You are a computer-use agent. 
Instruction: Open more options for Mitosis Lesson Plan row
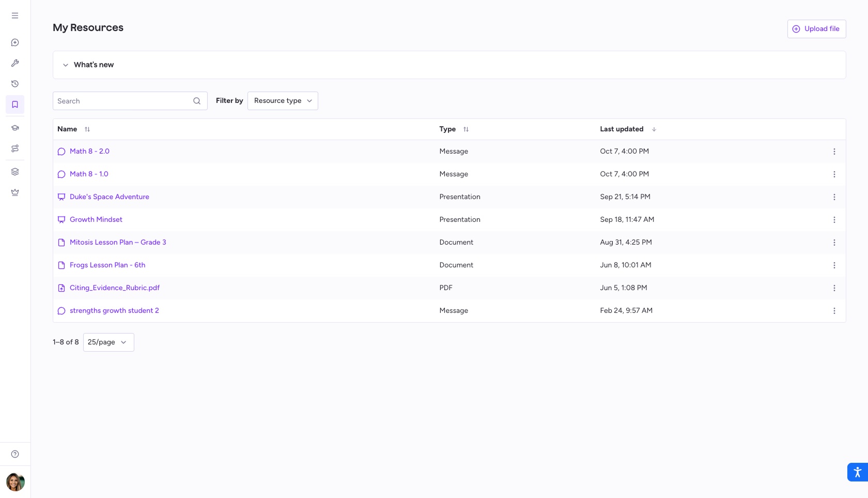coord(834,243)
